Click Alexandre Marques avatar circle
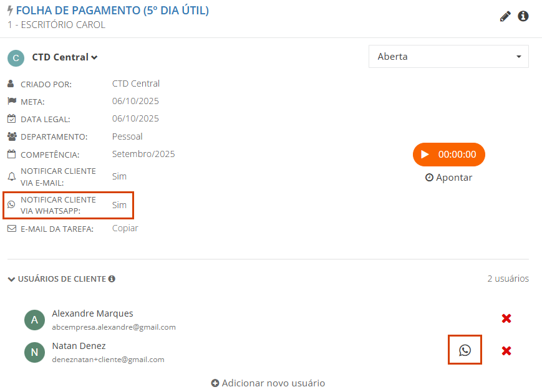 pyautogui.click(x=34, y=320)
